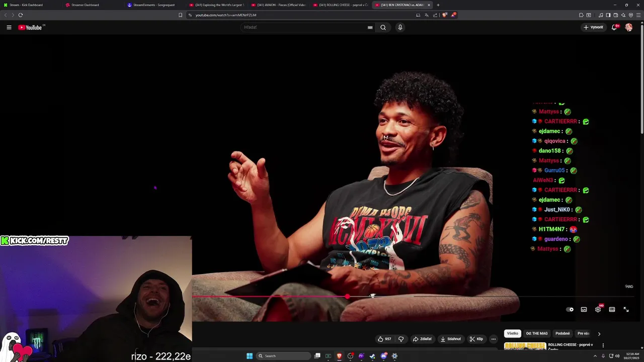Click the Windows taskbar Search box

point(283,356)
